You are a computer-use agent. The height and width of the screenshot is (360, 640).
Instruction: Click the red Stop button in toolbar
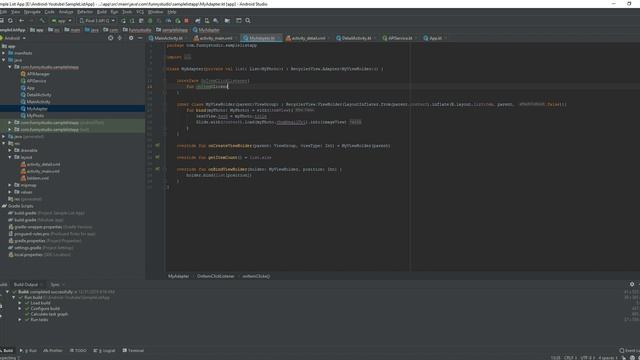187,20
